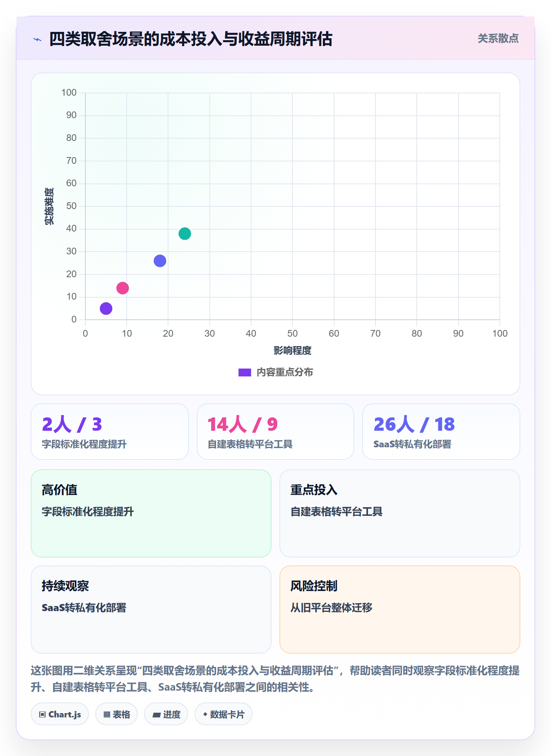Click the bar icon in 进度 chip
The width and height of the screenshot is (551, 756).
coord(157,715)
